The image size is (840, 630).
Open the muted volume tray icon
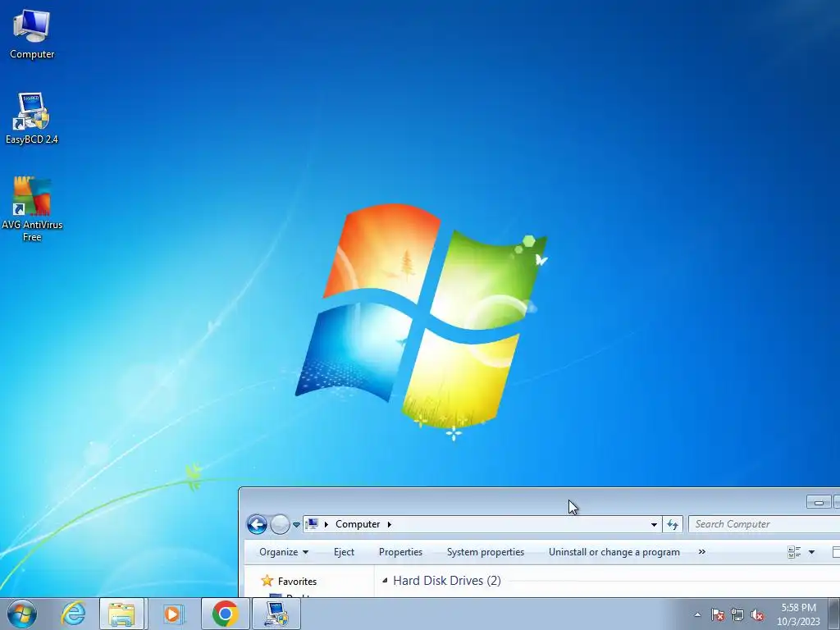757,614
